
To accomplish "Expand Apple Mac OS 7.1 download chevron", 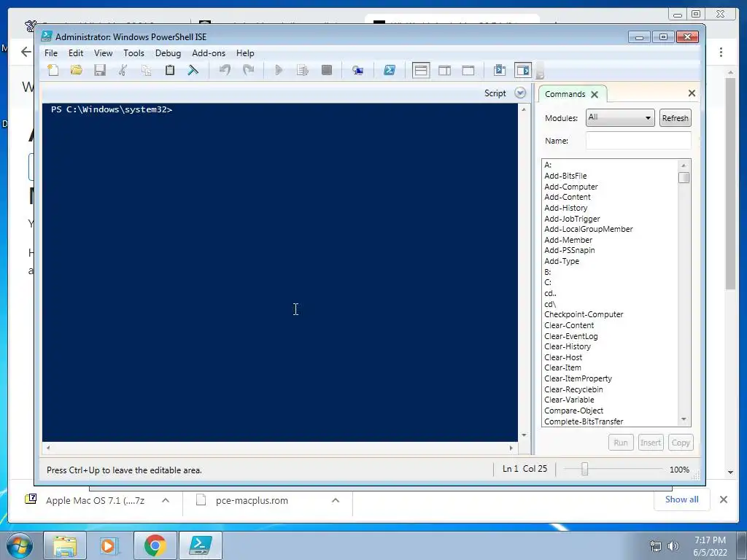I will (x=166, y=500).
